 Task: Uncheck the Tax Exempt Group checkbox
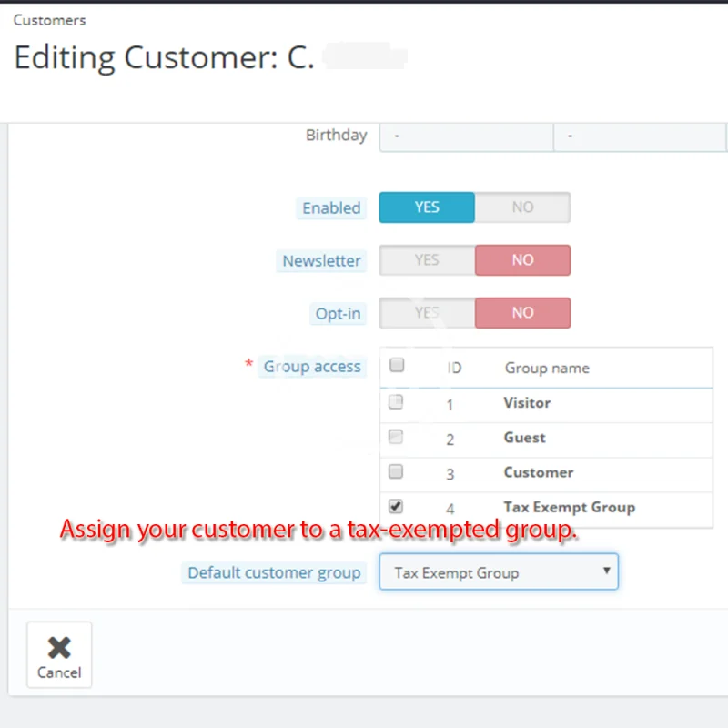(396, 507)
